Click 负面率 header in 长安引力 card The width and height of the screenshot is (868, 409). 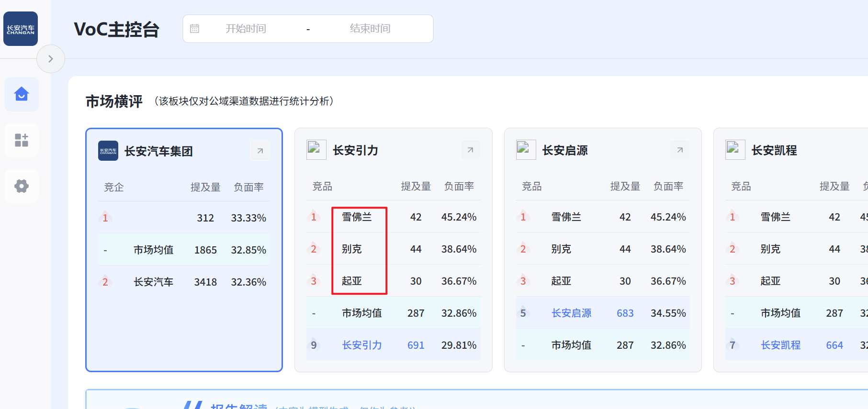point(459,186)
